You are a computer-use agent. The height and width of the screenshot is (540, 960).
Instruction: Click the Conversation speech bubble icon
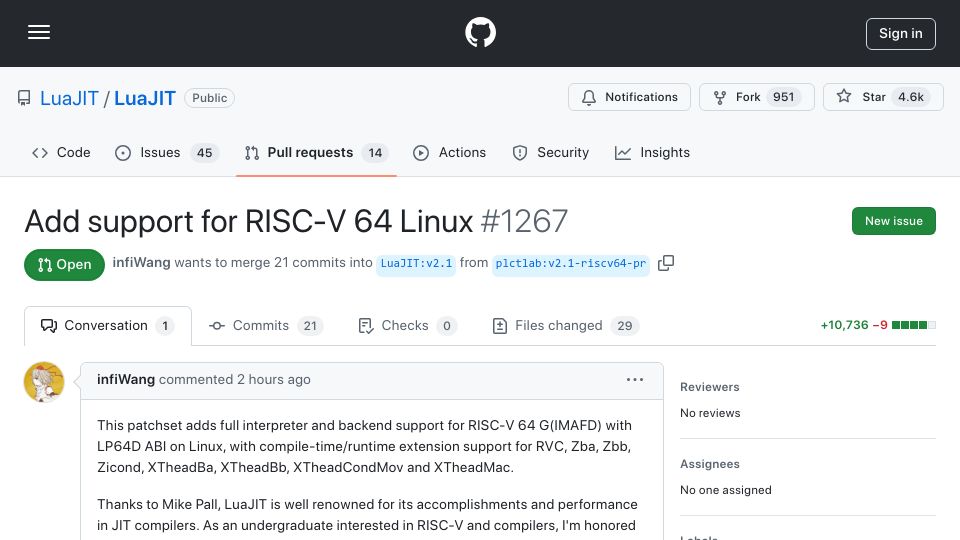coord(49,326)
